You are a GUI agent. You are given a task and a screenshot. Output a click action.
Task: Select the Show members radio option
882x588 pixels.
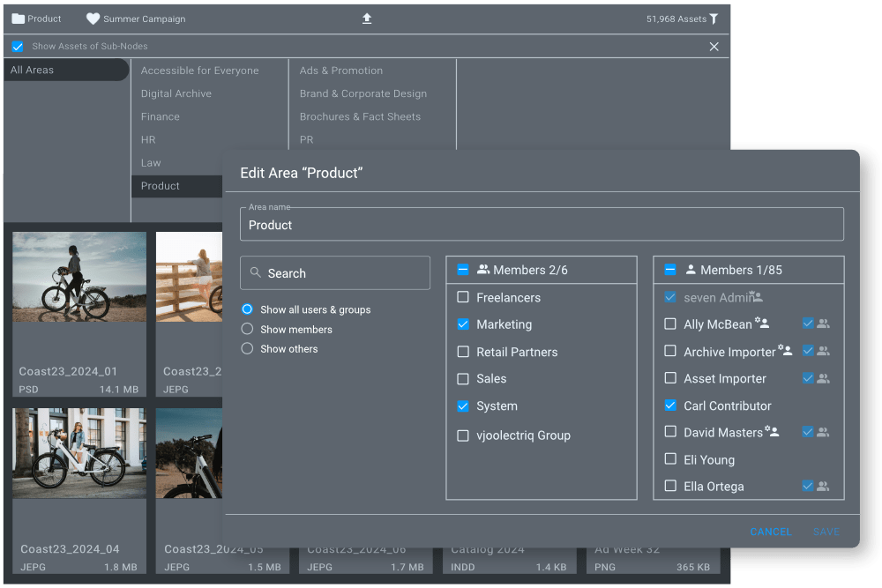click(x=247, y=329)
